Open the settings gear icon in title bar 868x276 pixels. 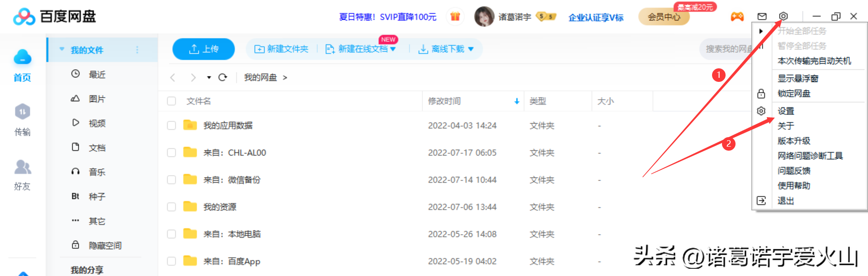coord(783,16)
